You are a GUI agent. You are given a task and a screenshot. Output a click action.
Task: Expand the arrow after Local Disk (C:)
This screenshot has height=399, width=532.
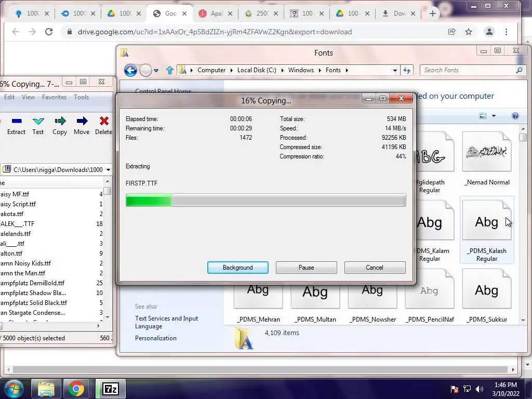(x=282, y=70)
